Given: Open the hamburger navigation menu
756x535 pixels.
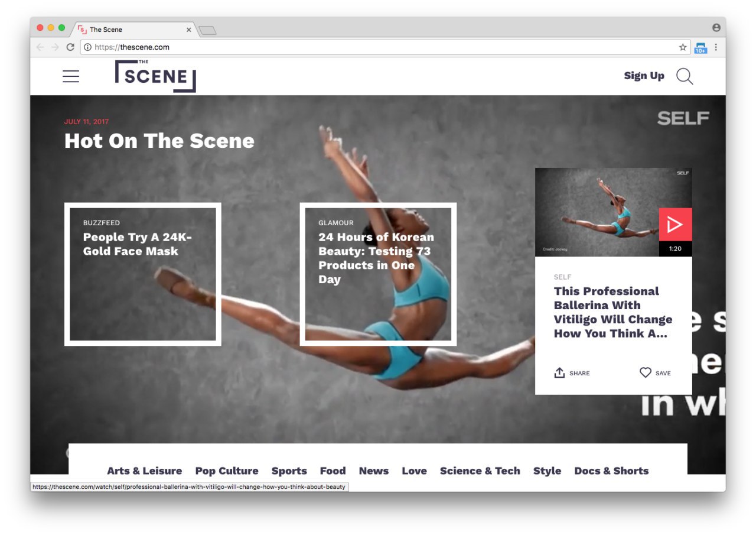Looking at the screenshot, I should click(71, 76).
